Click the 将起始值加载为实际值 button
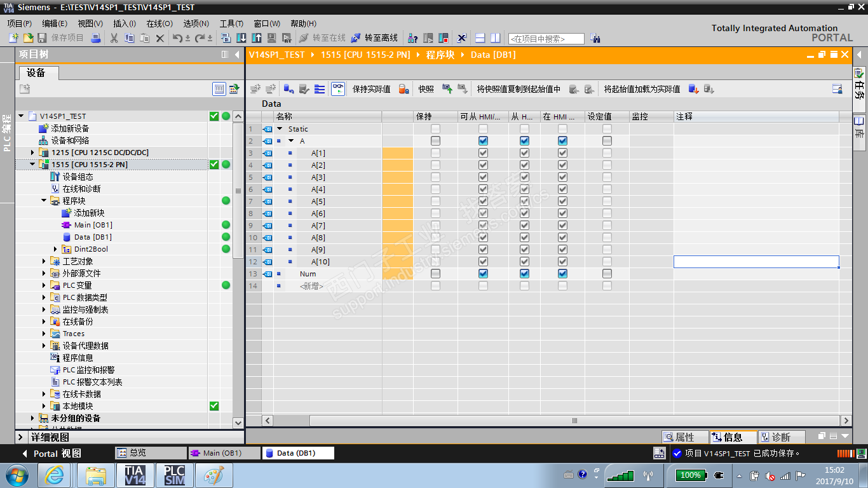Viewport: 868px width, 488px height. [x=642, y=89]
